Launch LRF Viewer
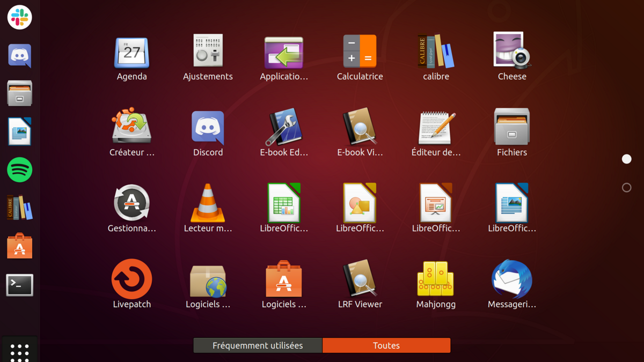644x362 pixels. click(x=360, y=279)
